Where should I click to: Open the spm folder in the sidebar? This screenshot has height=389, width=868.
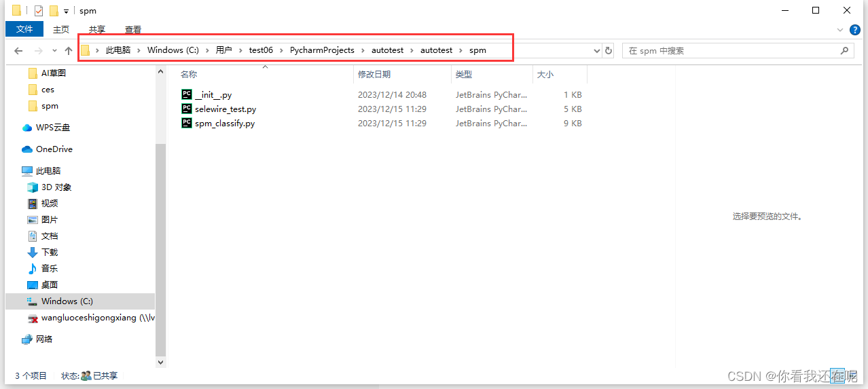50,106
